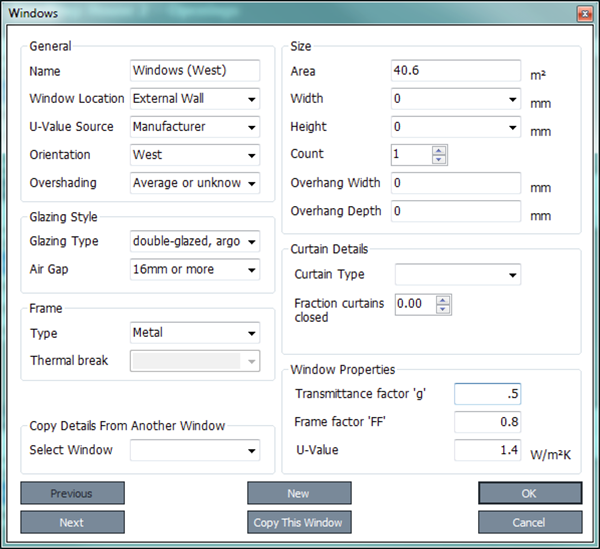Screen dimensions: 600x549
Task: Expand the Orientation dropdown showing West
Action: pos(195,155)
